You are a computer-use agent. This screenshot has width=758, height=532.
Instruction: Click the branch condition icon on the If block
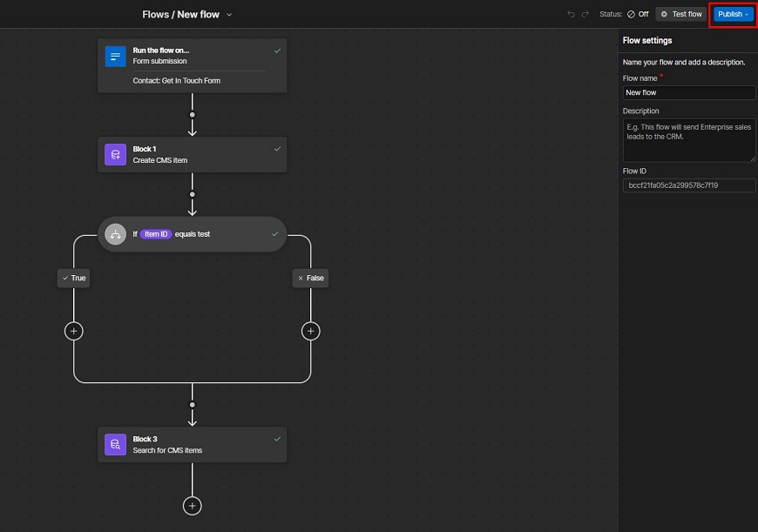[x=116, y=233]
